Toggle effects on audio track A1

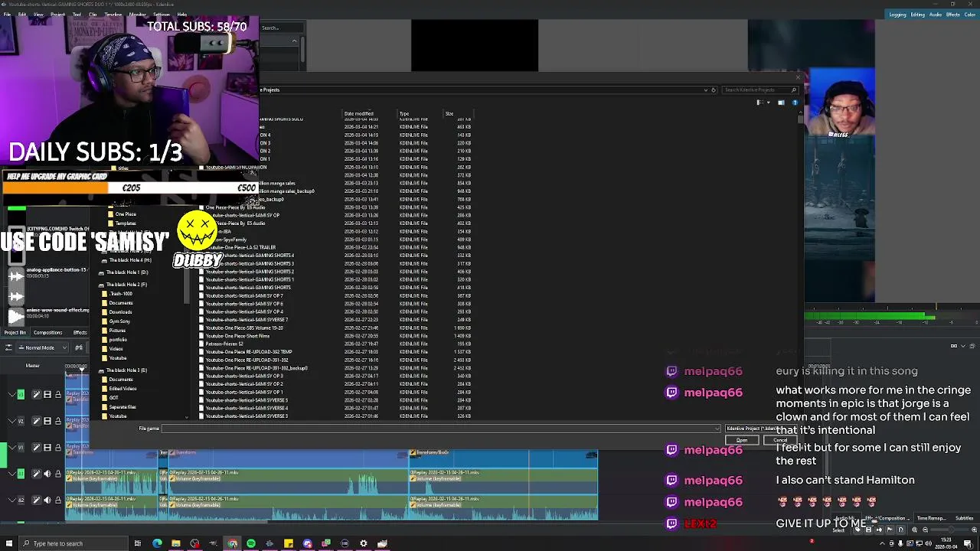click(x=36, y=474)
